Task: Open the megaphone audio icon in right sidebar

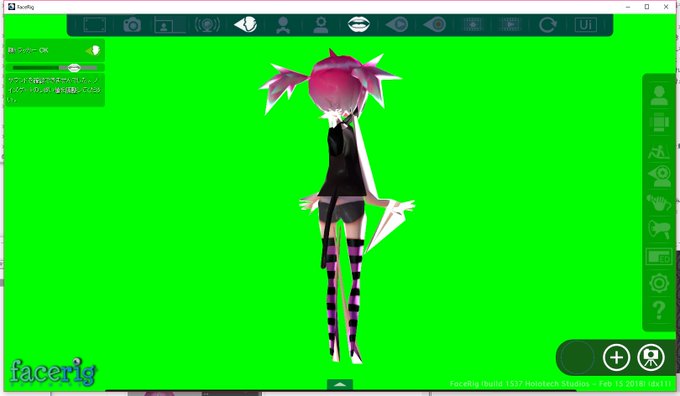Action: 659,229
